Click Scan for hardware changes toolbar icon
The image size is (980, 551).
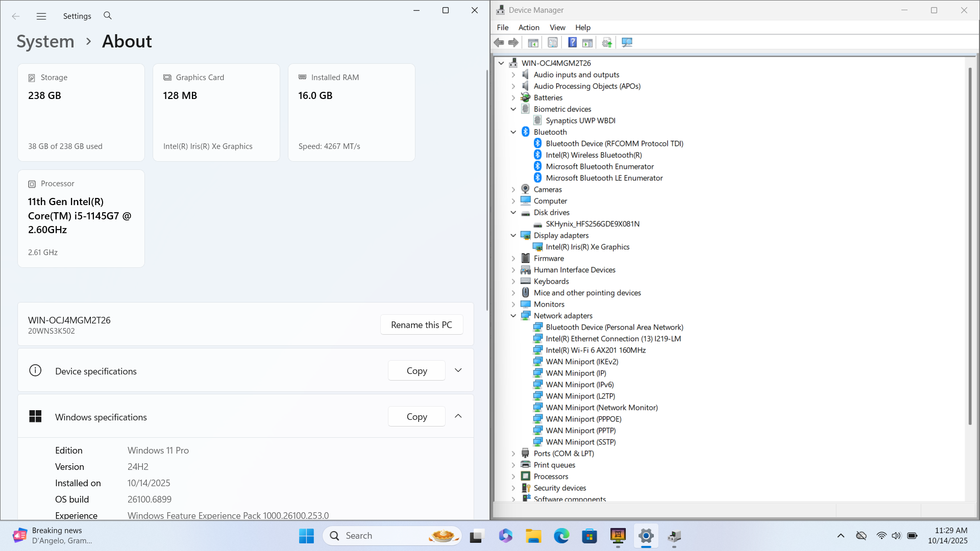[627, 42]
